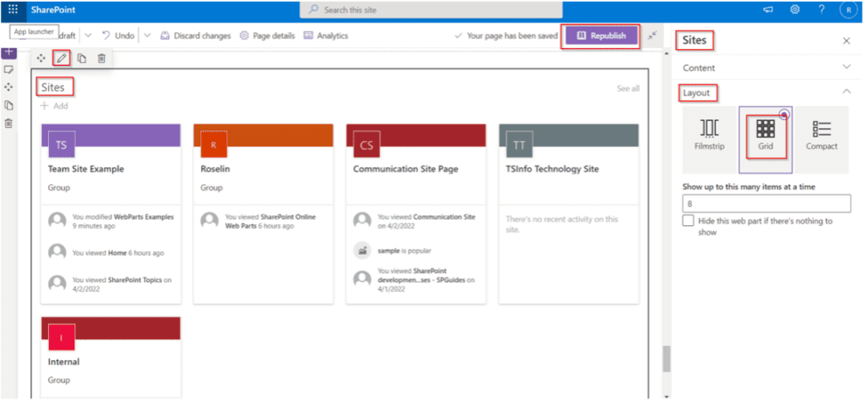
Task: Open the Roselin site card title
Action: coord(214,169)
